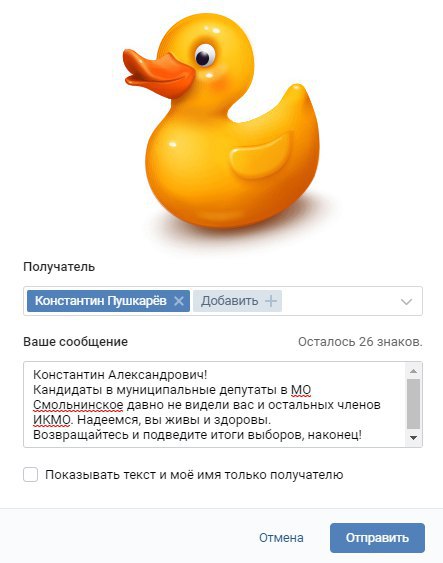This screenshot has width=443, height=563.
Task: Click the Получатель field label
Action: point(59,267)
